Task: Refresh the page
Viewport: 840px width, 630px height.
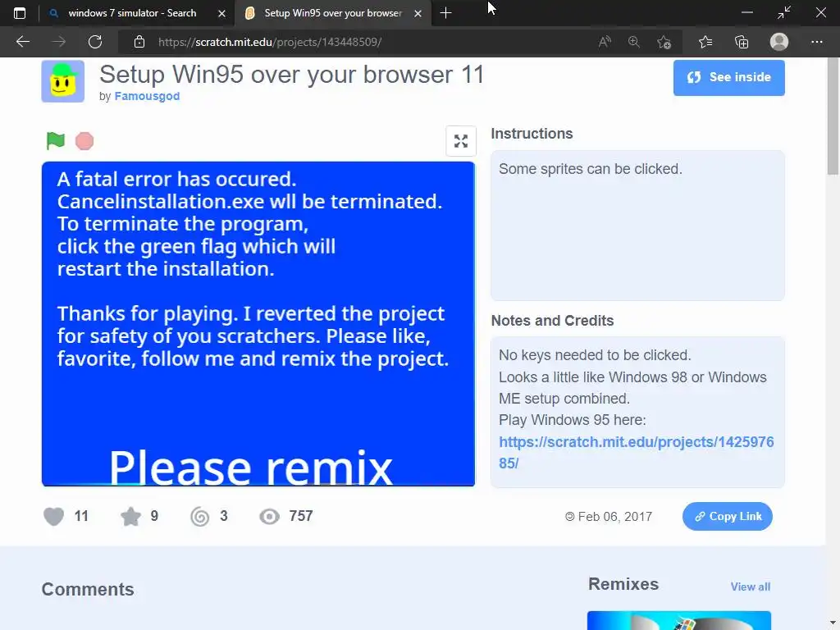Action: click(x=95, y=42)
